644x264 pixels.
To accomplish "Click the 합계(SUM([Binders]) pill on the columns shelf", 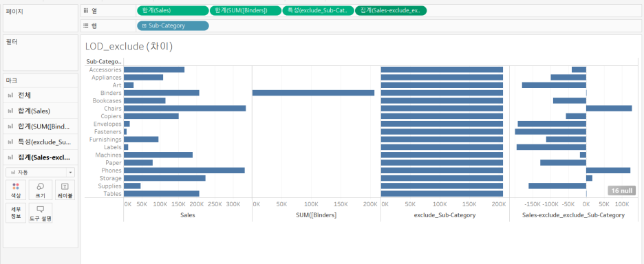I will click(245, 10).
